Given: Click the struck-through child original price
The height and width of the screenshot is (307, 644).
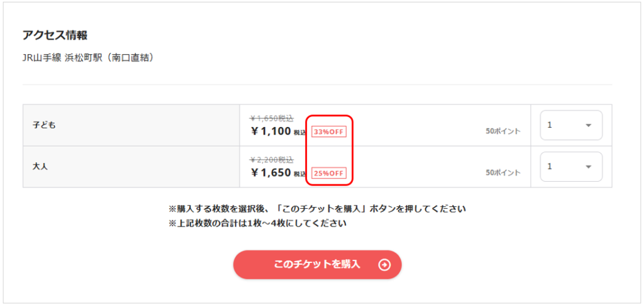Looking at the screenshot, I should click(x=272, y=118).
